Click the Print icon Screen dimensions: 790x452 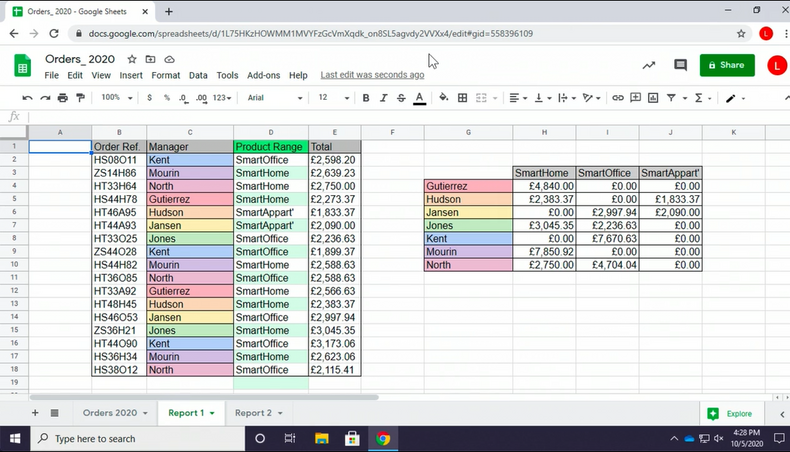click(63, 98)
